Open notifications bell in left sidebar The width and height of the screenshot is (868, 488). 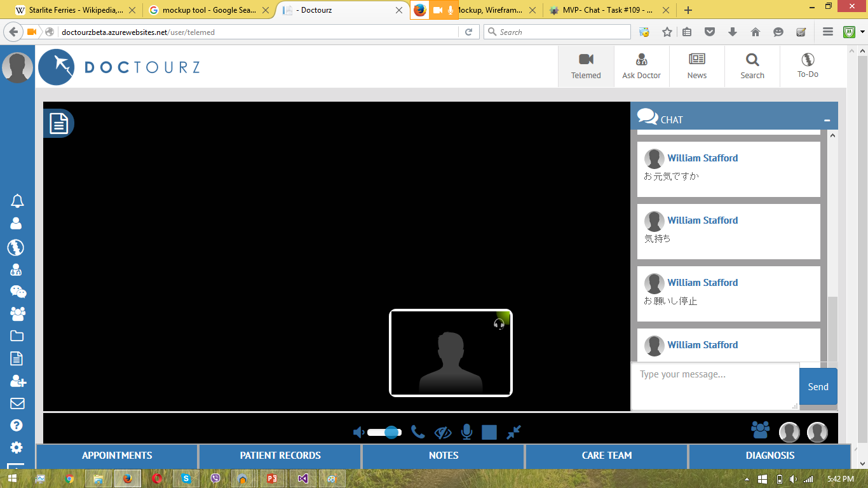[17, 201]
